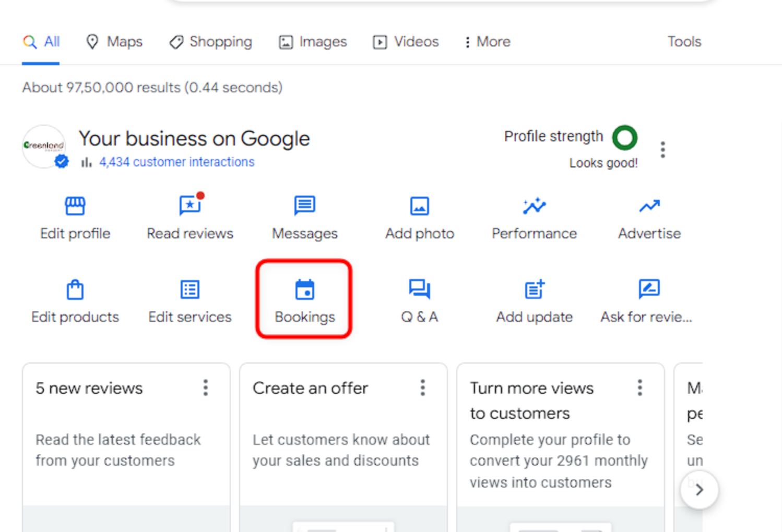Open the Bookings calendar icon
782x532 pixels.
(305, 289)
